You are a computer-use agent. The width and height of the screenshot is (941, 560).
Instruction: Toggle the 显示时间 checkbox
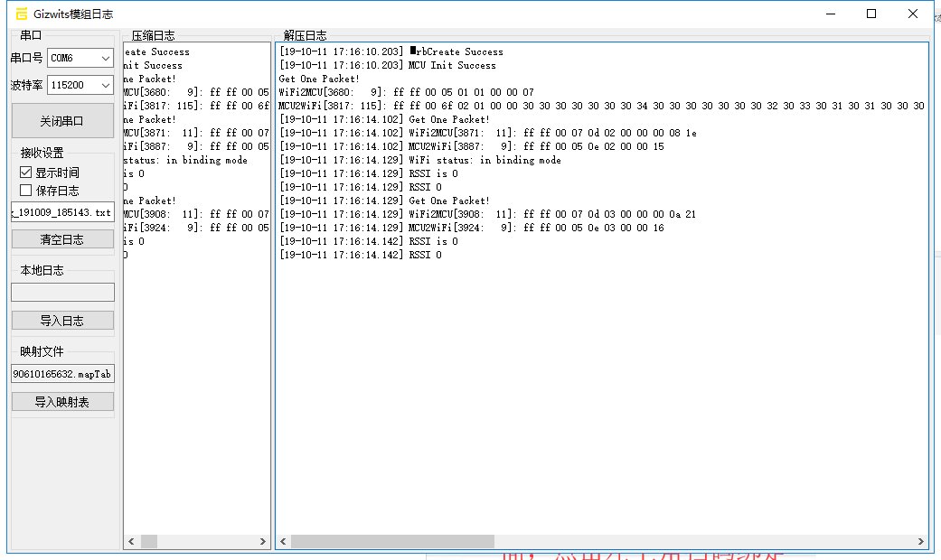pos(26,173)
